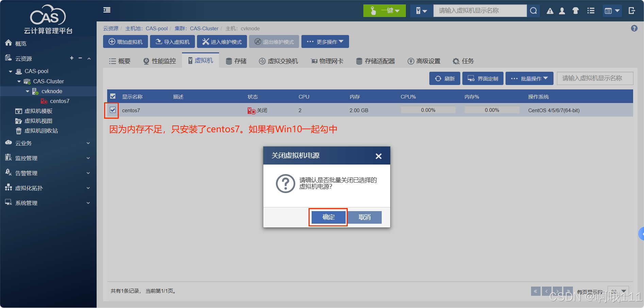
Task: Click the VM list filter input field
Action: pos(595,78)
